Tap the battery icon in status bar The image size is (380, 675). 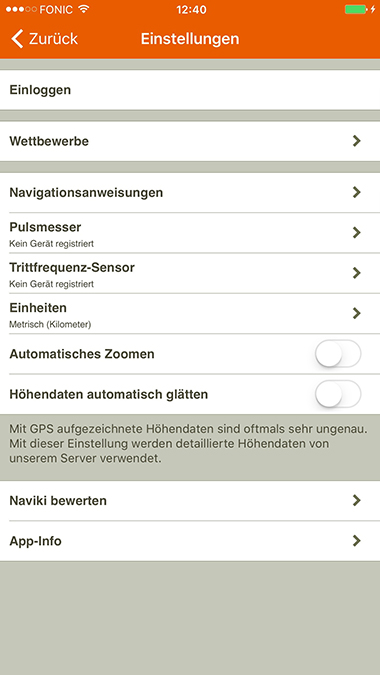(355, 9)
